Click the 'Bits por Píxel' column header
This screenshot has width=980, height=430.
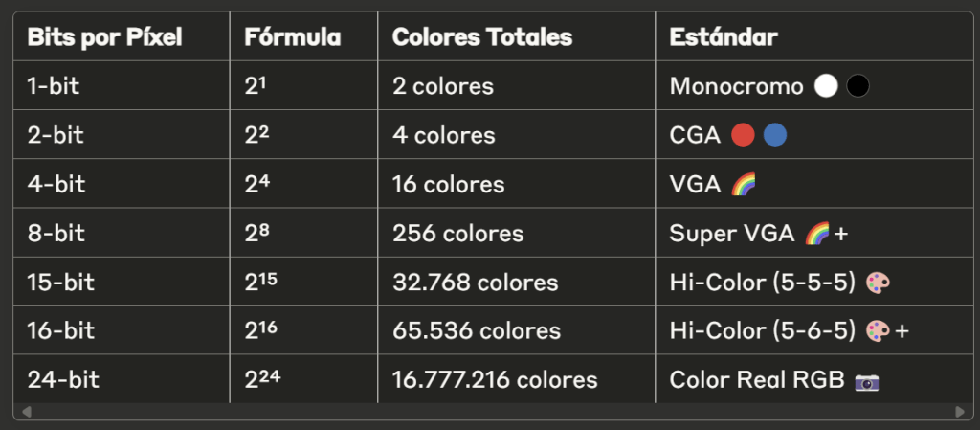point(105,37)
